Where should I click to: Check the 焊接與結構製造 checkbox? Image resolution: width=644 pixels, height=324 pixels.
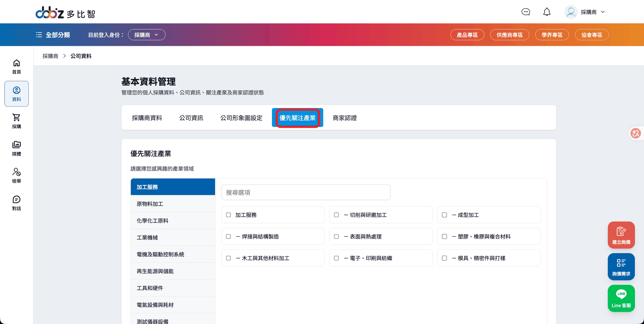[228, 236]
